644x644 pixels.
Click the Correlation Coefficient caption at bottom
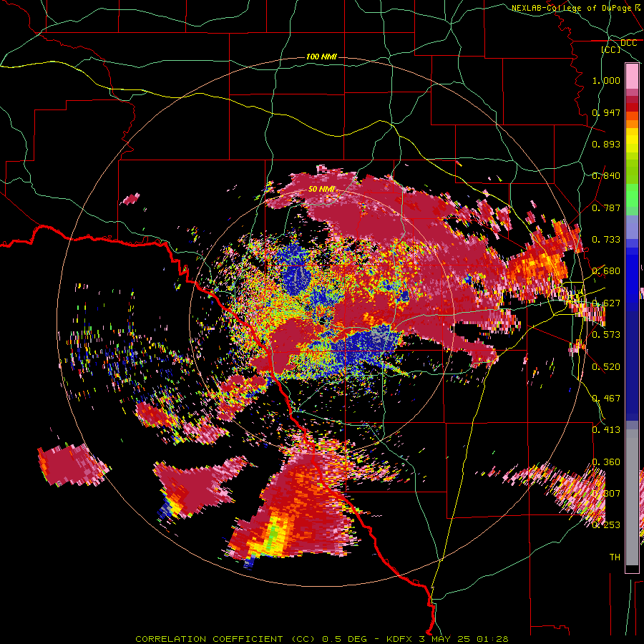click(x=322, y=639)
